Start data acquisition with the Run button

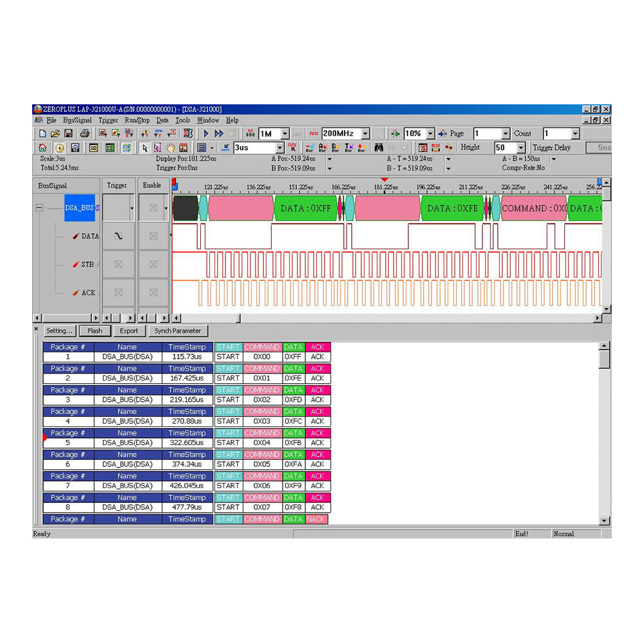click(x=206, y=133)
